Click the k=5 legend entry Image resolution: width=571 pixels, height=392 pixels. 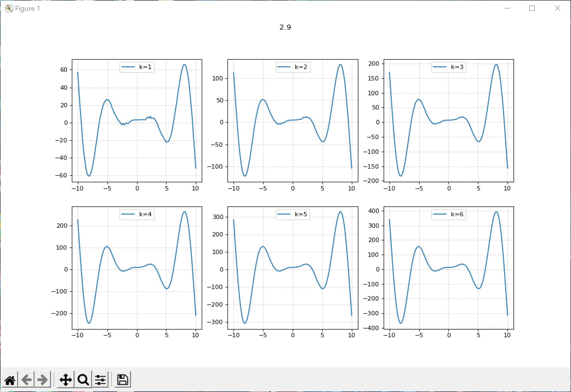pyautogui.click(x=293, y=214)
